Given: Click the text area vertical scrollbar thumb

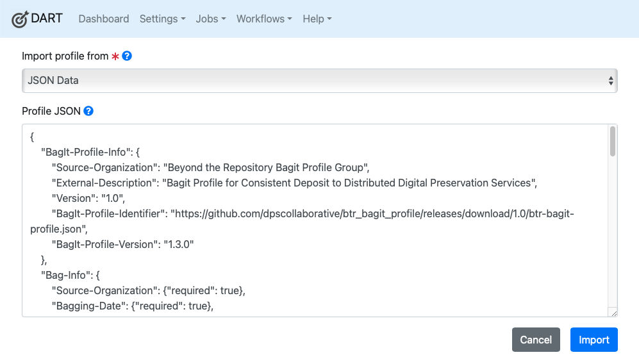Looking at the screenshot, I should pos(612,141).
